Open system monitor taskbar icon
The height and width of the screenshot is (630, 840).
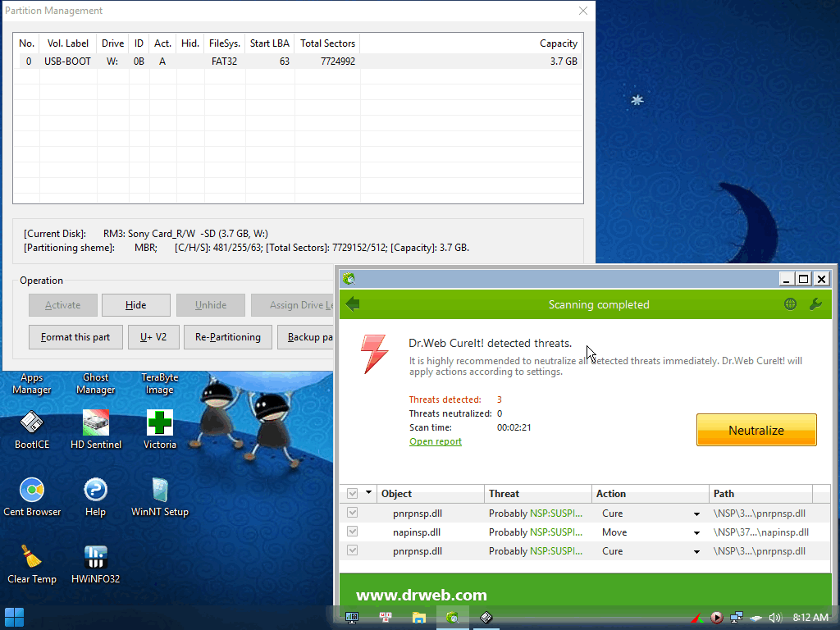352,618
